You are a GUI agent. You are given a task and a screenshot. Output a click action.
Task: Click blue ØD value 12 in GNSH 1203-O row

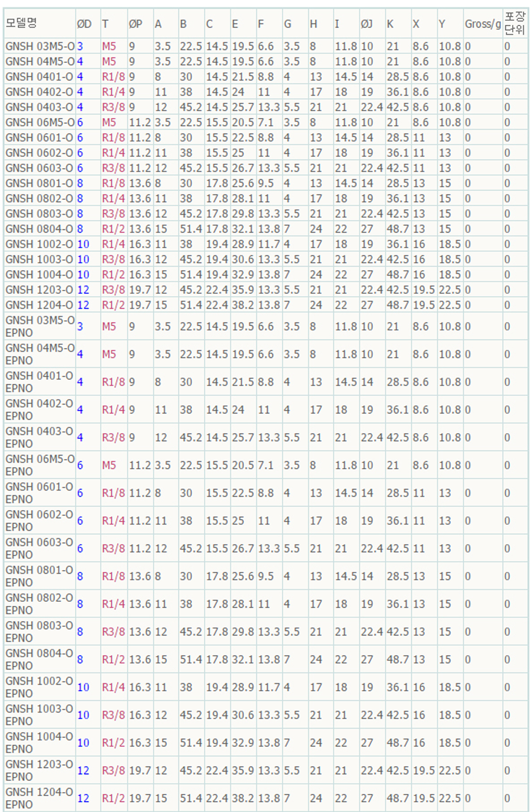83,290
